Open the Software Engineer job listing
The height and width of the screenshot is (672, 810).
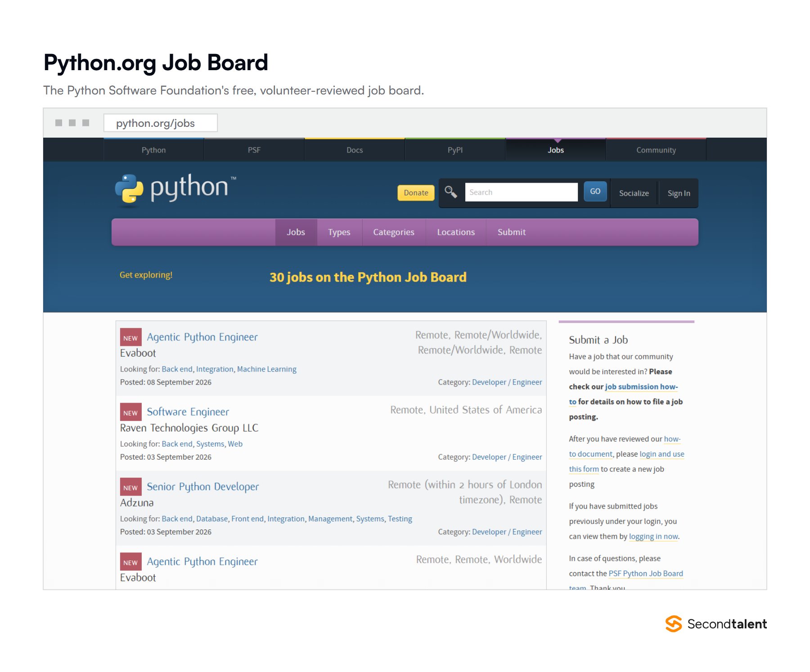[x=188, y=412]
